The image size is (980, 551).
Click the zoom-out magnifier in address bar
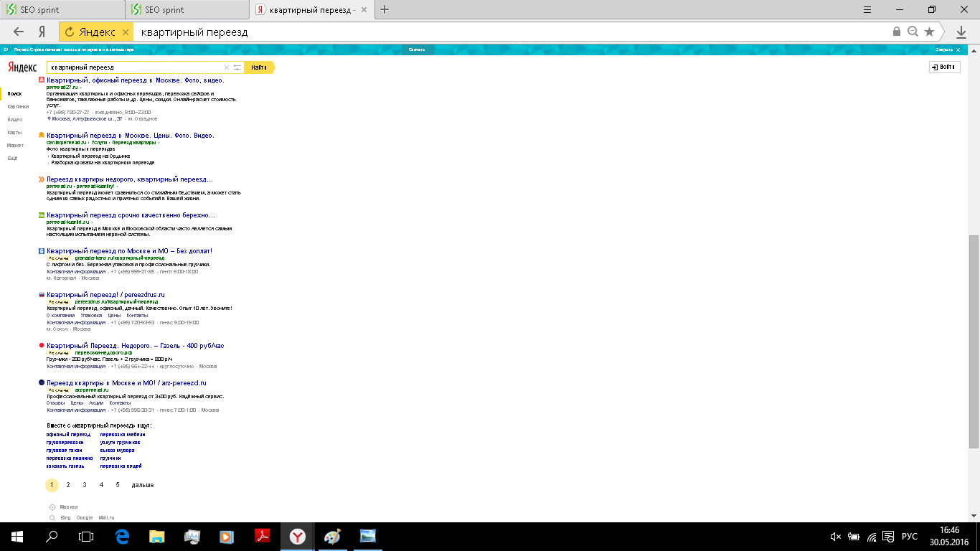click(x=913, y=32)
